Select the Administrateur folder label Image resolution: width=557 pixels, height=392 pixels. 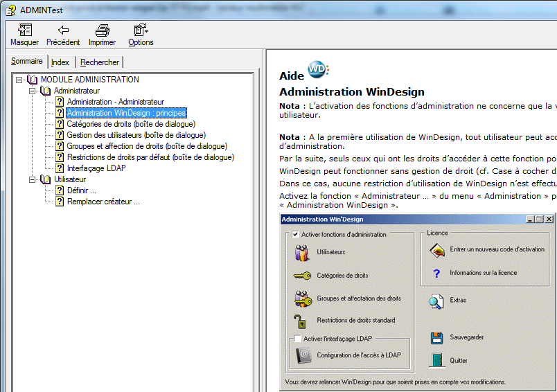77,91
